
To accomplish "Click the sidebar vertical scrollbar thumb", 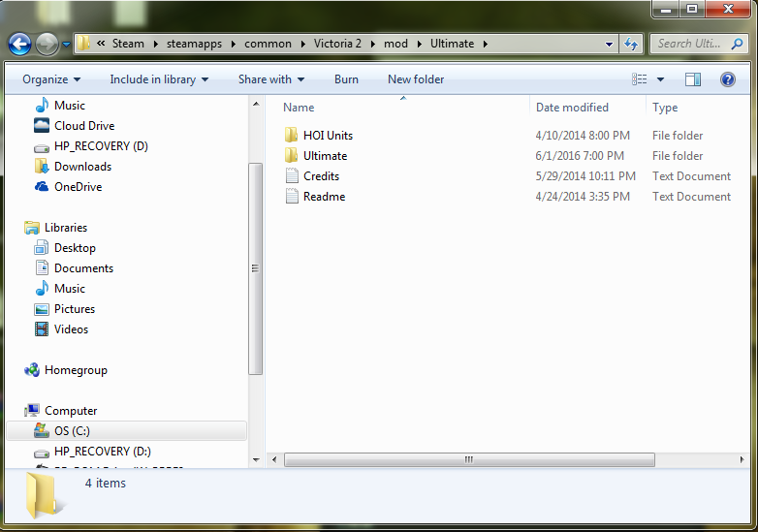I will [x=256, y=268].
